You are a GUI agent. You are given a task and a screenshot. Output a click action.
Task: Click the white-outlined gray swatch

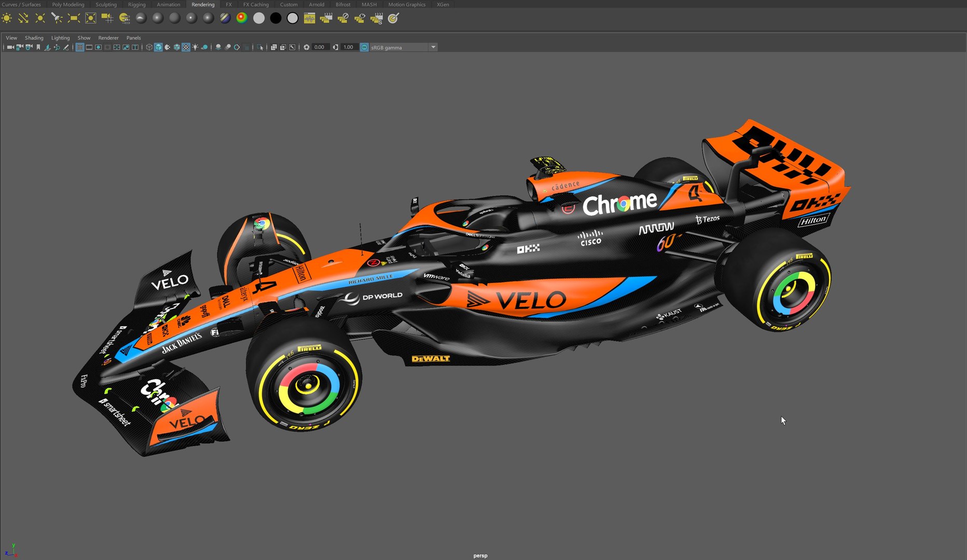point(293,18)
